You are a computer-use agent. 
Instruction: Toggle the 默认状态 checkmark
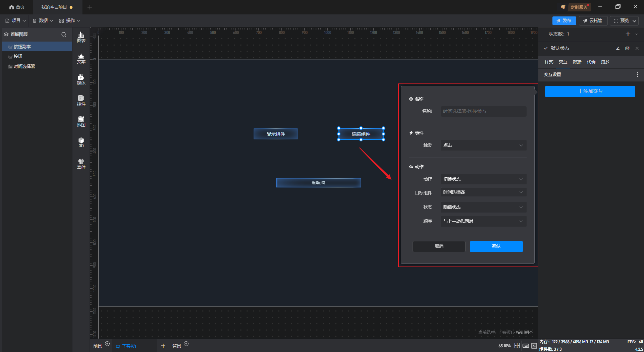pos(546,48)
